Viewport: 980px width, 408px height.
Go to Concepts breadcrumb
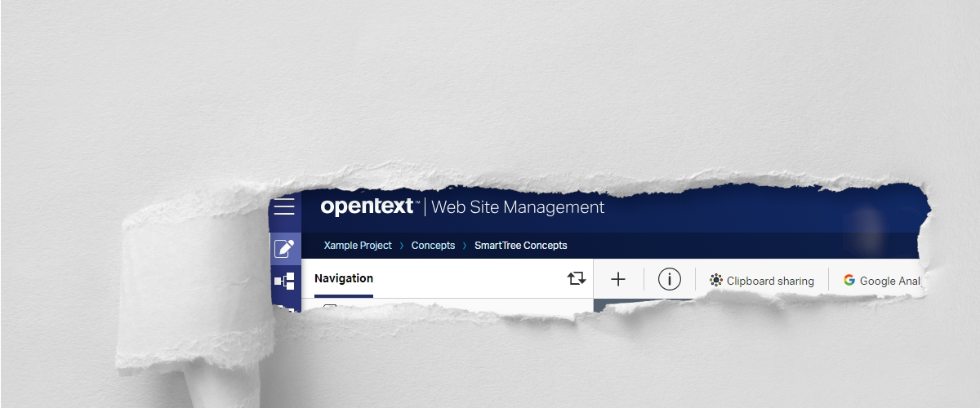(433, 246)
